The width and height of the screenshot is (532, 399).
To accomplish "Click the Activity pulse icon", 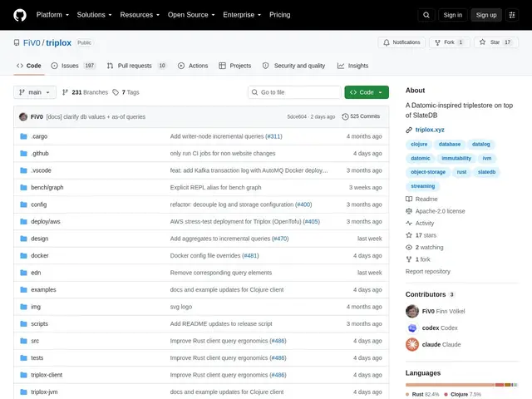I will point(409,224).
